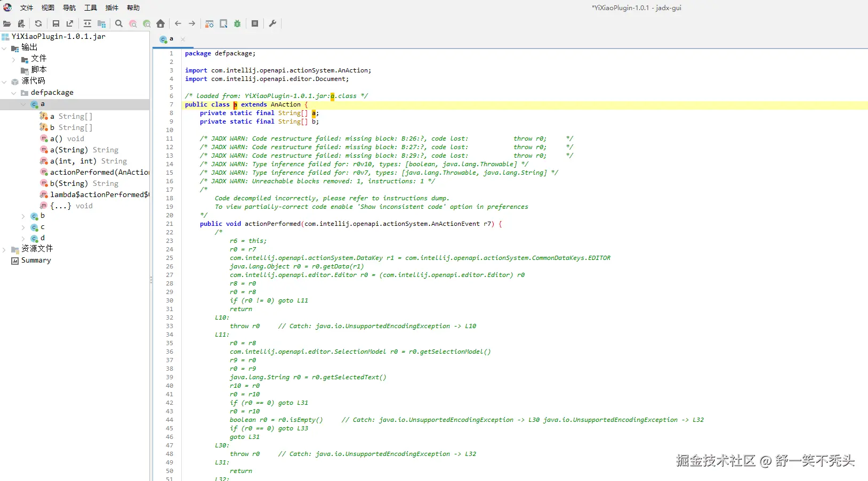Open Class search with the pink magnifier icon
The width and height of the screenshot is (868, 481).
pyautogui.click(x=133, y=23)
